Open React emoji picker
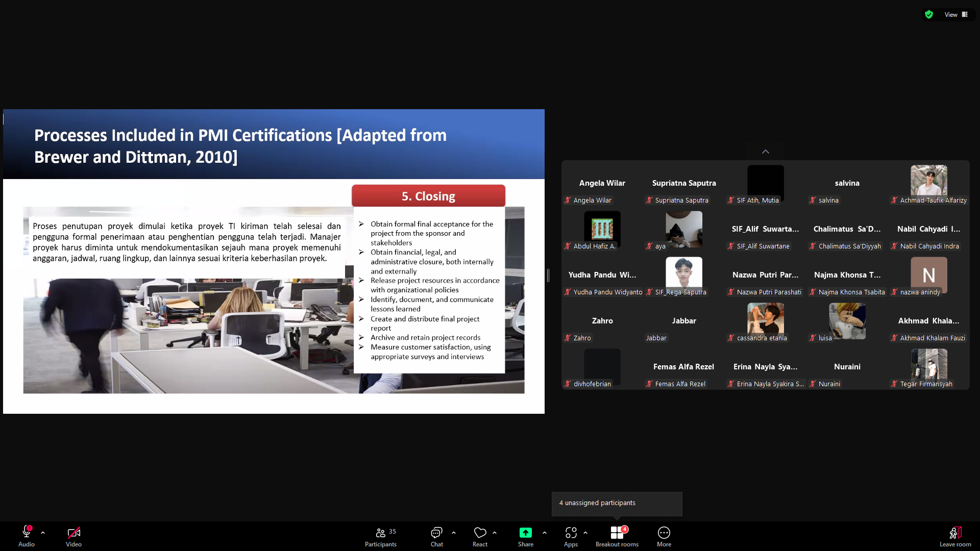 480,536
